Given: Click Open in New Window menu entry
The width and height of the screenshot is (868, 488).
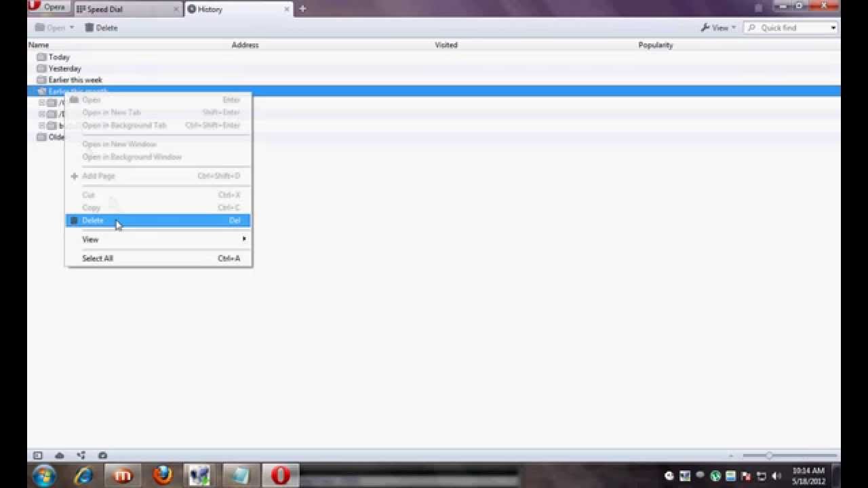Looking at the screenshot, I should [158, 144].
